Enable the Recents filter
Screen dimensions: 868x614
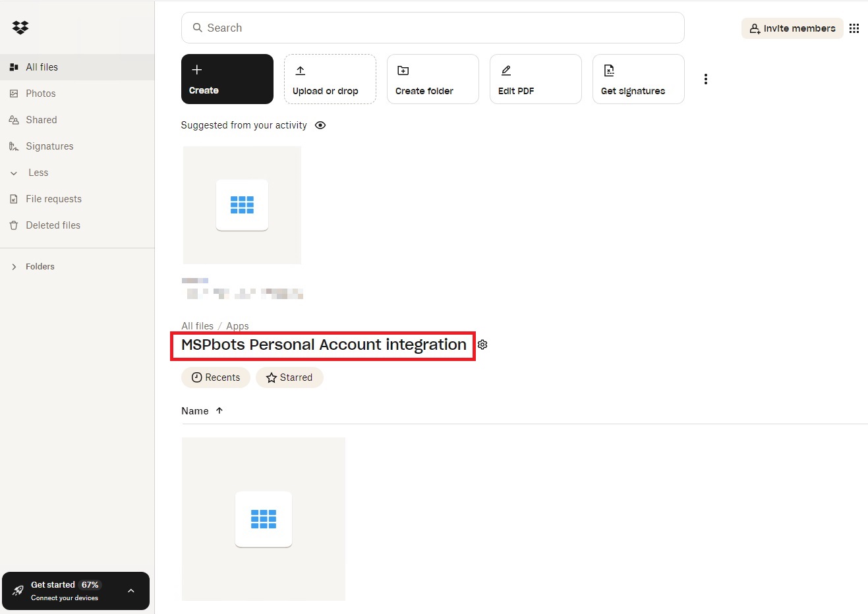coord(216,377)
